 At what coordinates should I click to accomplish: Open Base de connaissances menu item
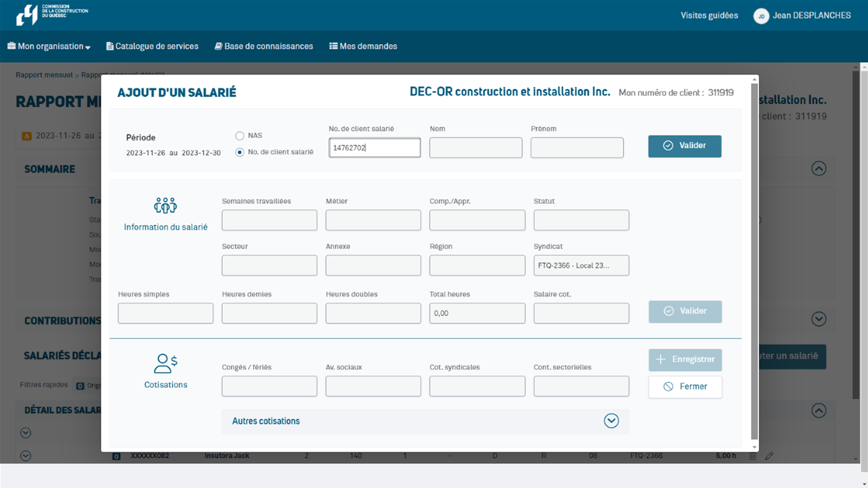tap(264, 46)
